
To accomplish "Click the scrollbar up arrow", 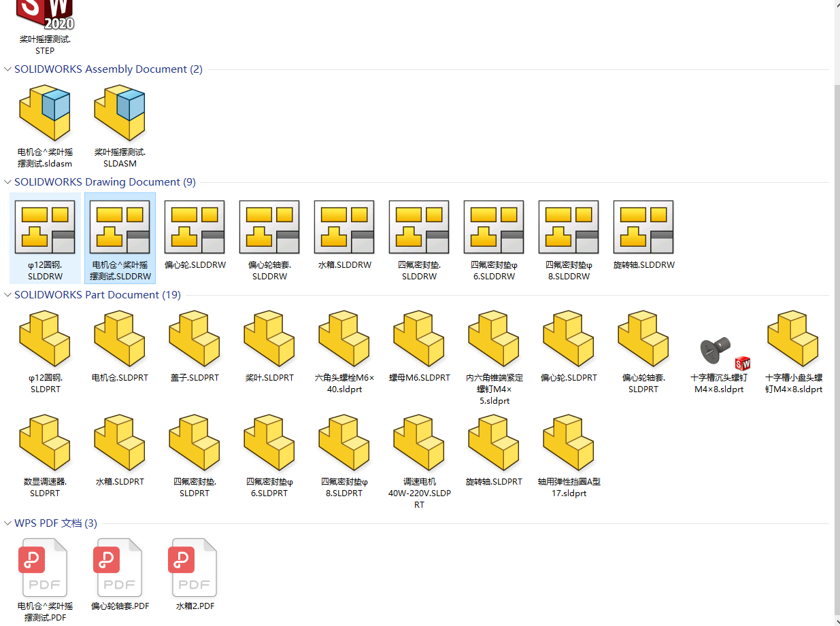I will [x=837, y=5].
